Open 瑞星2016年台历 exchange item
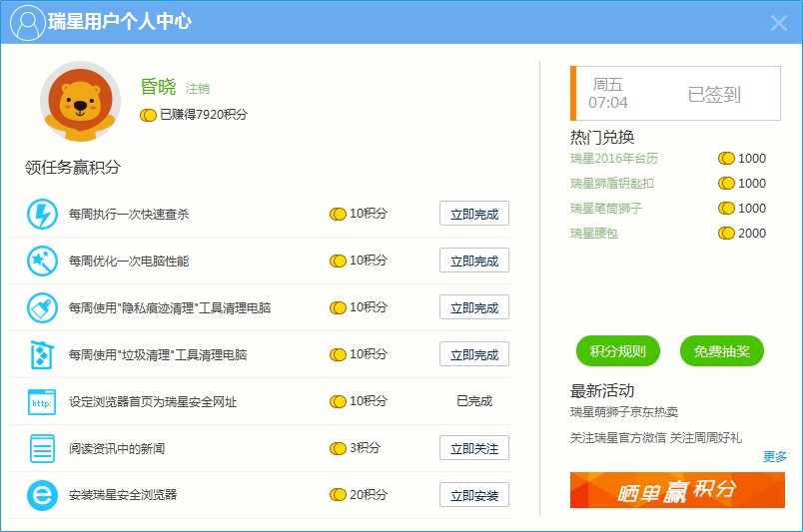The image size is (803, 532). pyautogui.click(x=614, y=159)
